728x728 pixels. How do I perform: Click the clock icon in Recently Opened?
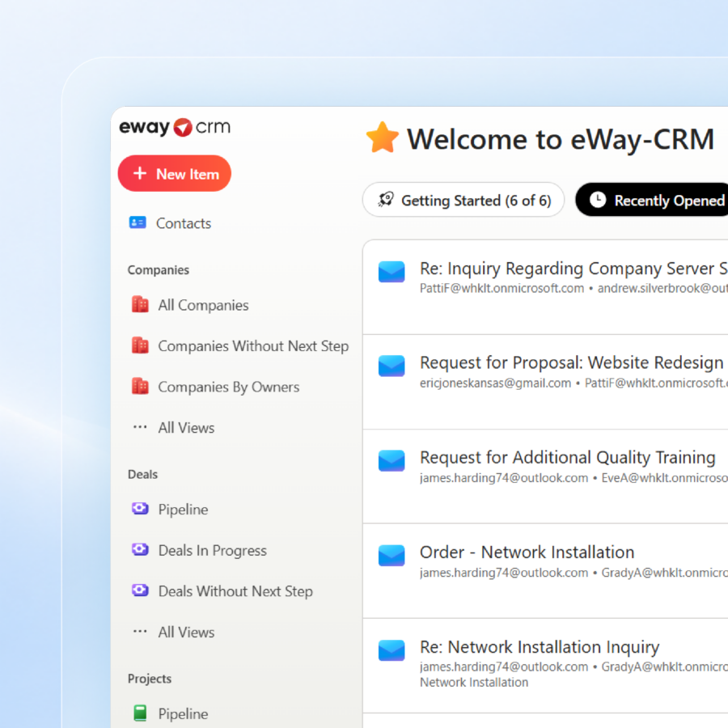[x=598, y=200]
